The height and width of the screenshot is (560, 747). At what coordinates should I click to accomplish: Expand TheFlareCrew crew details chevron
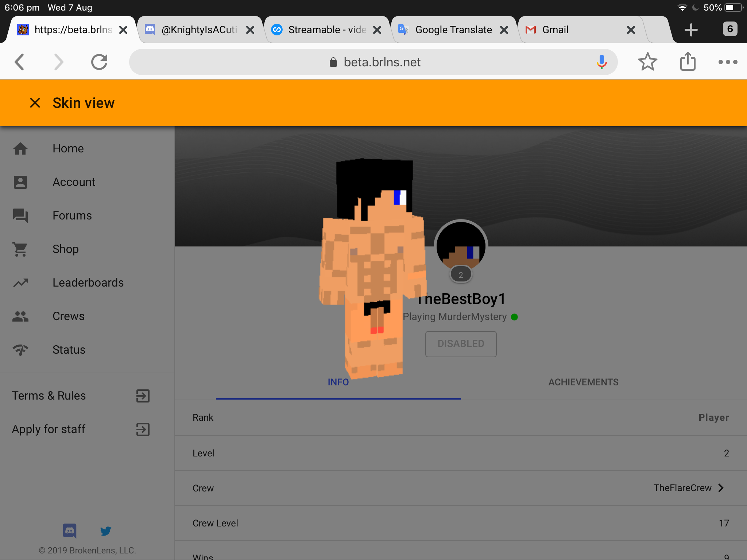[721, 488]
